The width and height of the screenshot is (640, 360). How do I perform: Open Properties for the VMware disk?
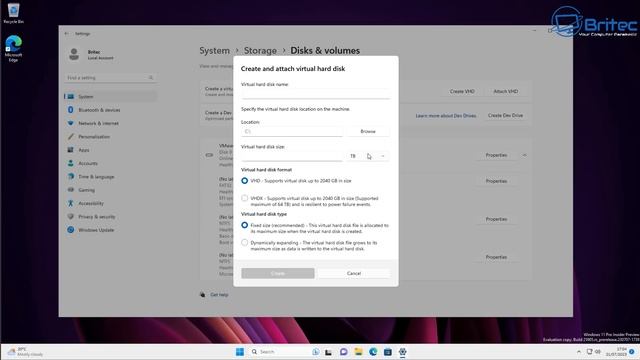pos(496,155)
